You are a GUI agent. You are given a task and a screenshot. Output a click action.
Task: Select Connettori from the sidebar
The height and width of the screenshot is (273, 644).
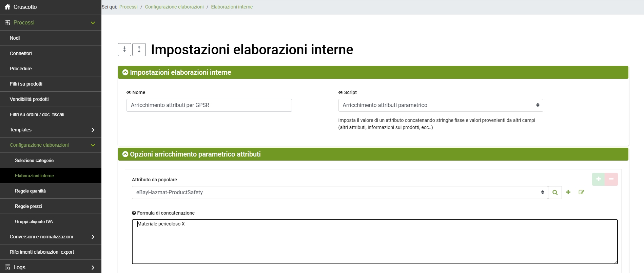(x=21, y=53)
